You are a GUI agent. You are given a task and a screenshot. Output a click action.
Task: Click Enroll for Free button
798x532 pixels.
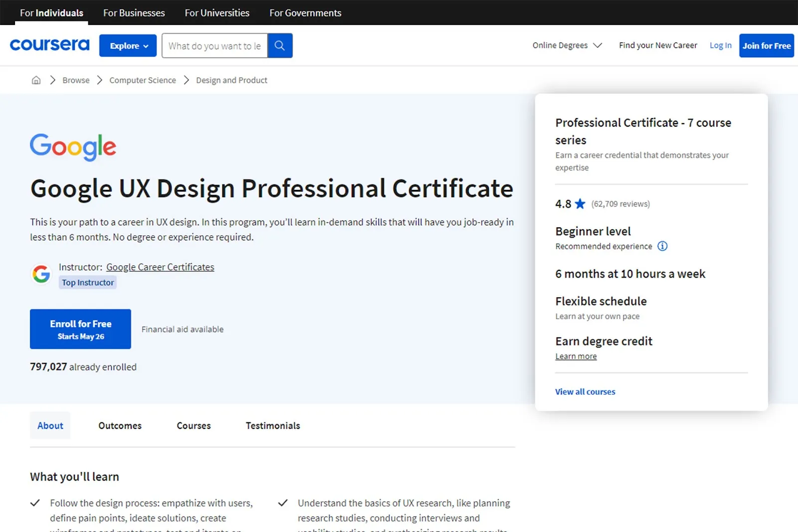coord(80,329)
